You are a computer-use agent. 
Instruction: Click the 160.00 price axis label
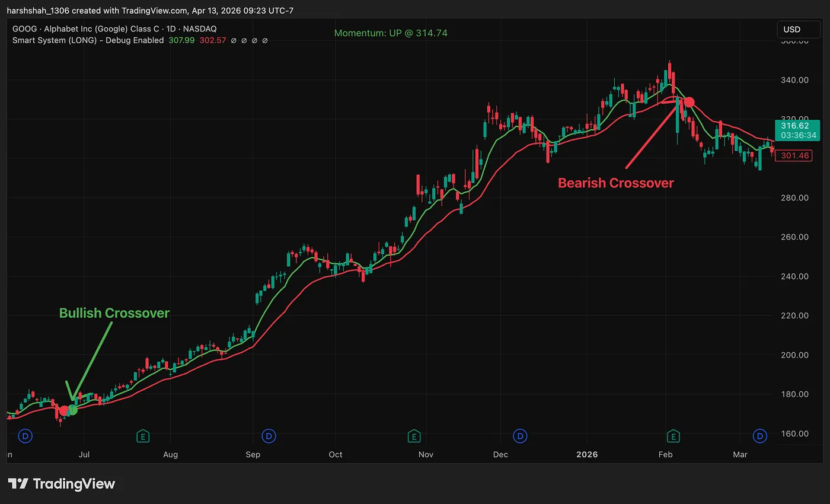point(795,434)
